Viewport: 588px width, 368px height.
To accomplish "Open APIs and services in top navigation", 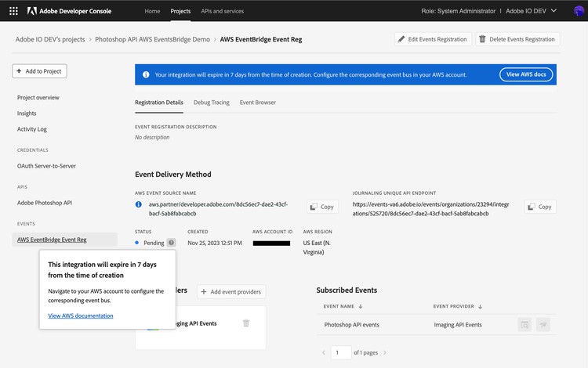I will click(x=222, y=11).
